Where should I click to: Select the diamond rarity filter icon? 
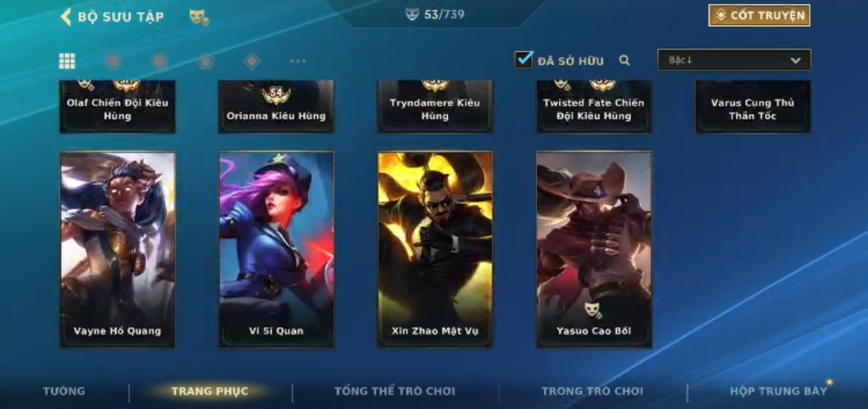(x=252, y=61)
